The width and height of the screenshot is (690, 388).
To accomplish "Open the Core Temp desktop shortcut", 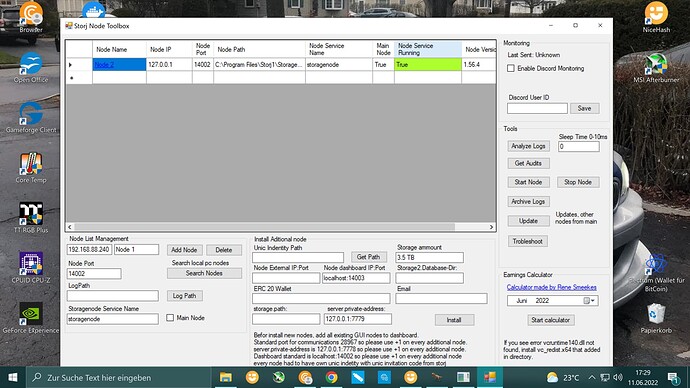I will (x=31, y=168).
